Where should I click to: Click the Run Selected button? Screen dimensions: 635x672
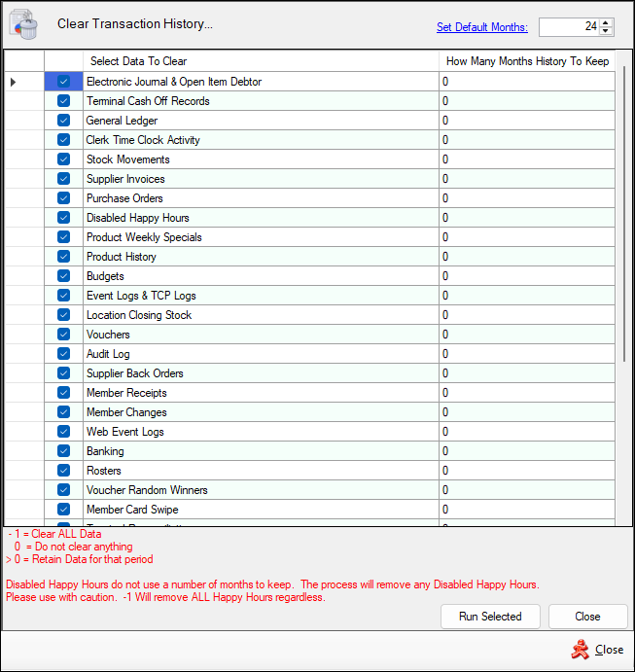coord(490,617)
